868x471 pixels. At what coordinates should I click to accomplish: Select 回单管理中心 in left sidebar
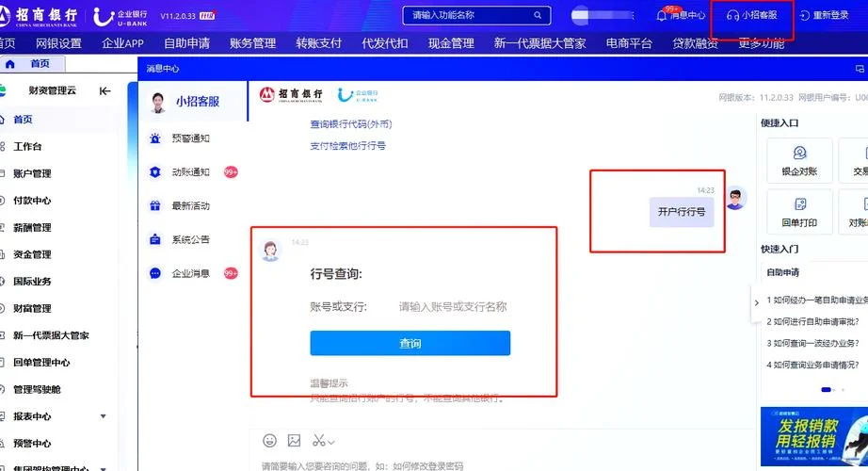click(x=41, y=363)
